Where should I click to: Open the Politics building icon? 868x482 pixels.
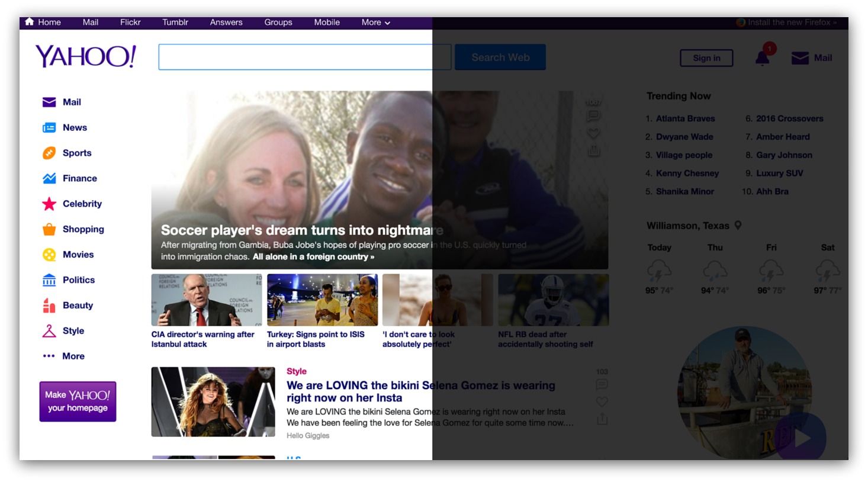point(49,279)
